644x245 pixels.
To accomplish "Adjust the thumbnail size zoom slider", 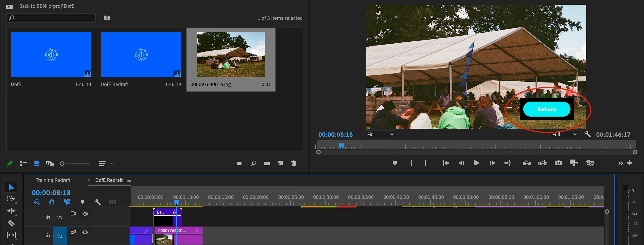I will tap(62, 164).
